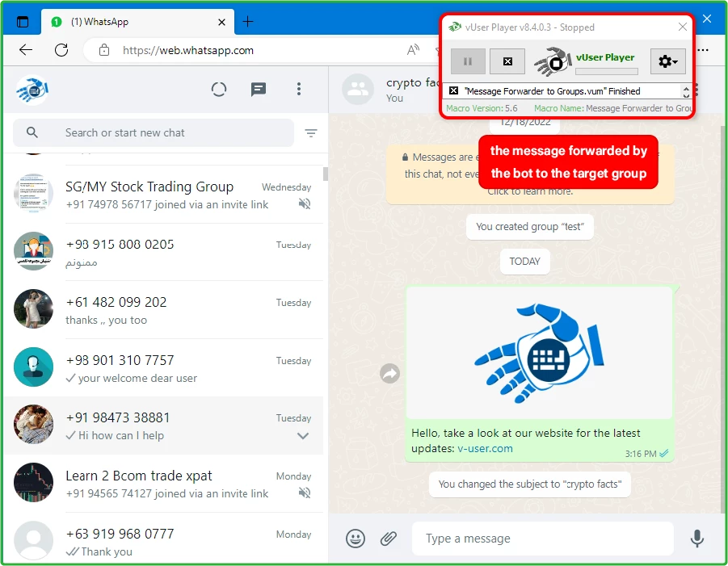Open vUser Player settings gear dropdown
The image size is (728, 566).
(x=667, y=61)
